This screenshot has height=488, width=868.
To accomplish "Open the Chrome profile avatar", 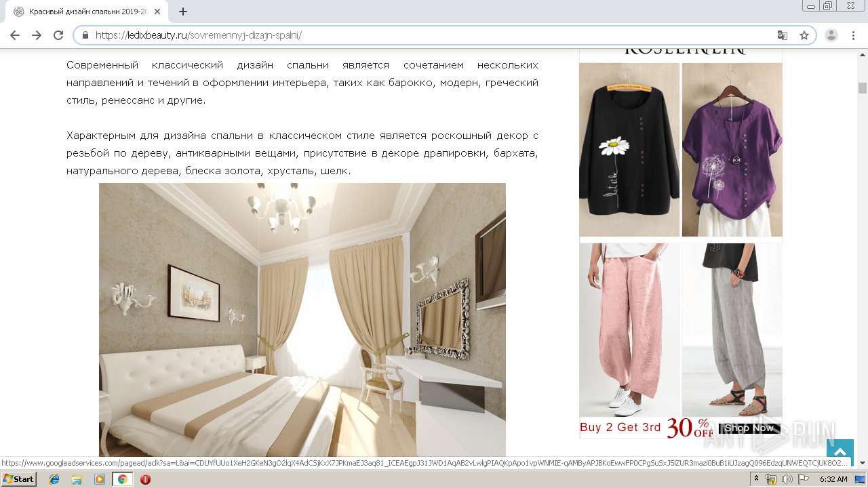I will click(831, 35).
